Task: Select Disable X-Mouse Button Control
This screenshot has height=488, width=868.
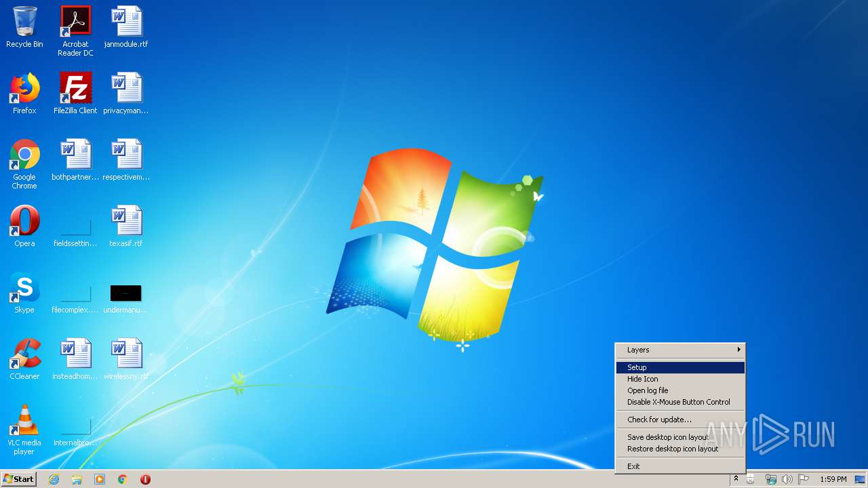Action: point(680,402)
